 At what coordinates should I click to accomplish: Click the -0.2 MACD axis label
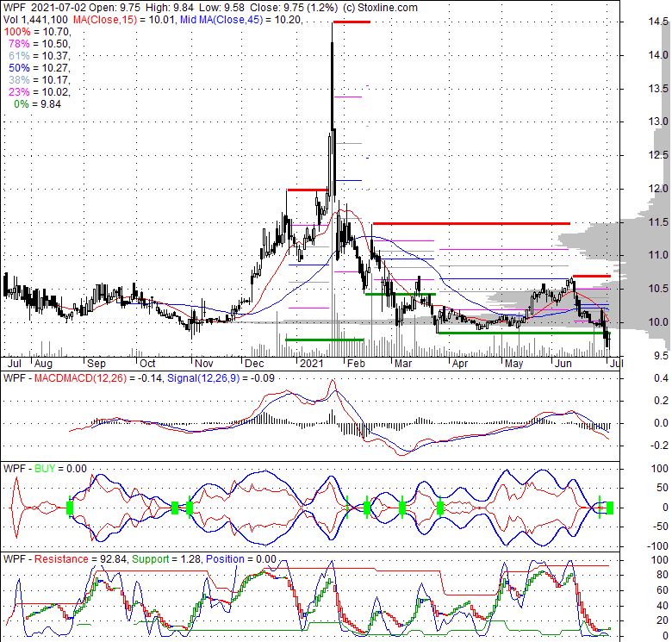(x=659, y=446)
